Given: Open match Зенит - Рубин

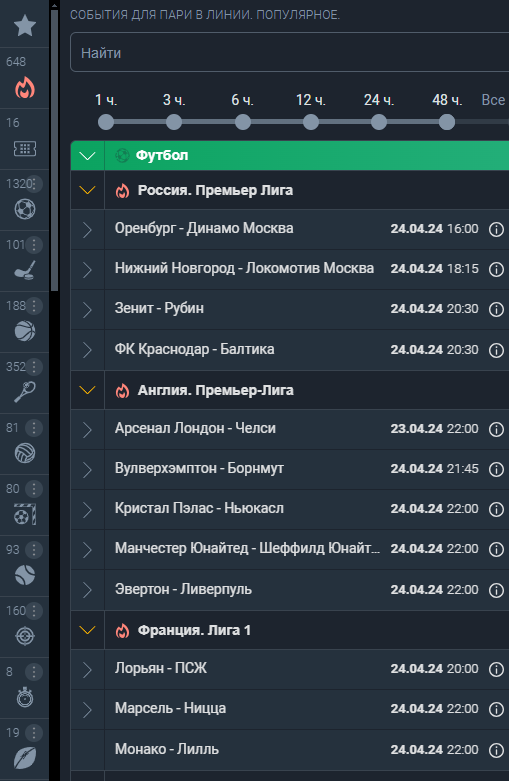Looking at the screenshot, I should [159, 308].
